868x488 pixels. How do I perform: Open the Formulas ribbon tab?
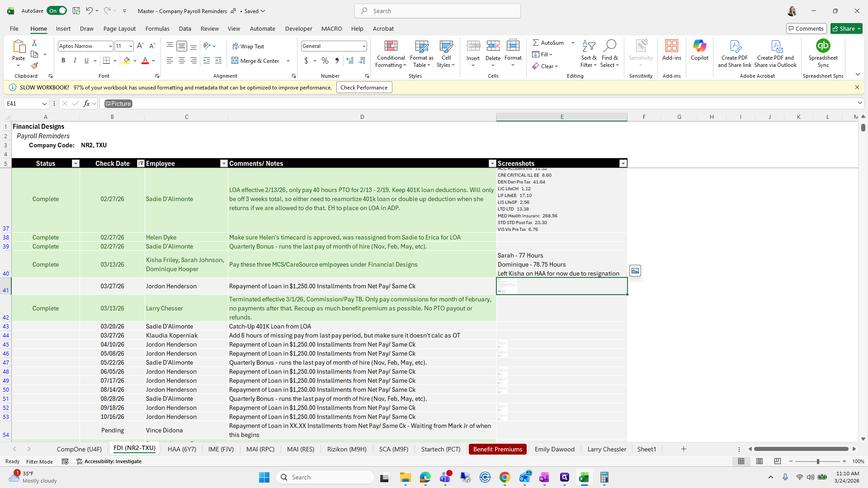157,28
